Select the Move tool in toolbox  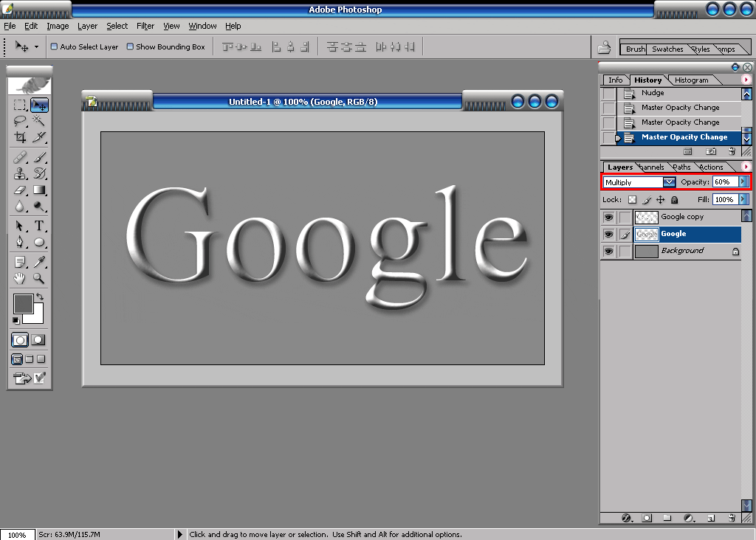click(39, 105)
